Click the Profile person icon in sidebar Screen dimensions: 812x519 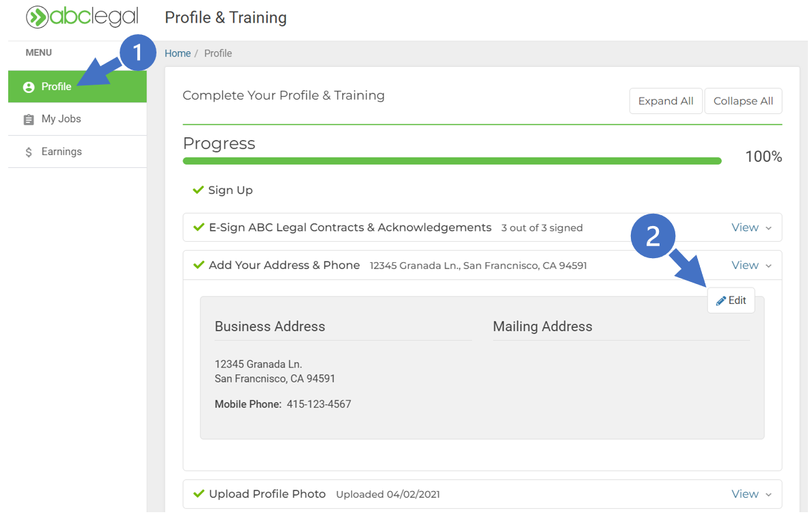(29, 87)
